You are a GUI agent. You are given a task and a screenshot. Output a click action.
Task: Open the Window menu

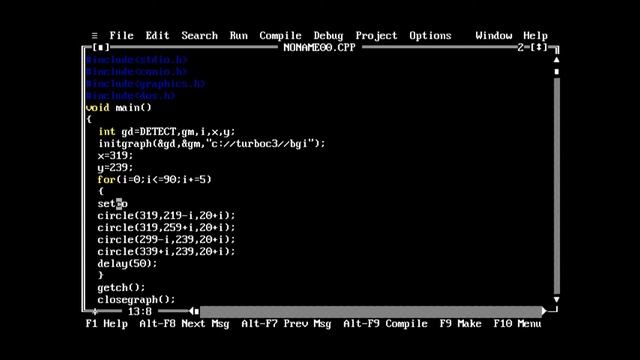tap(493, 36)
